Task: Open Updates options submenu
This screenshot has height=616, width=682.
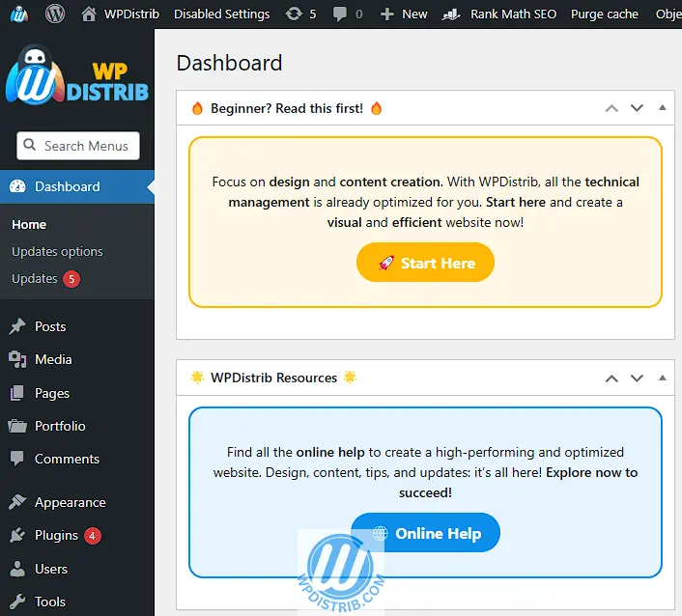Action: (57, 252)
